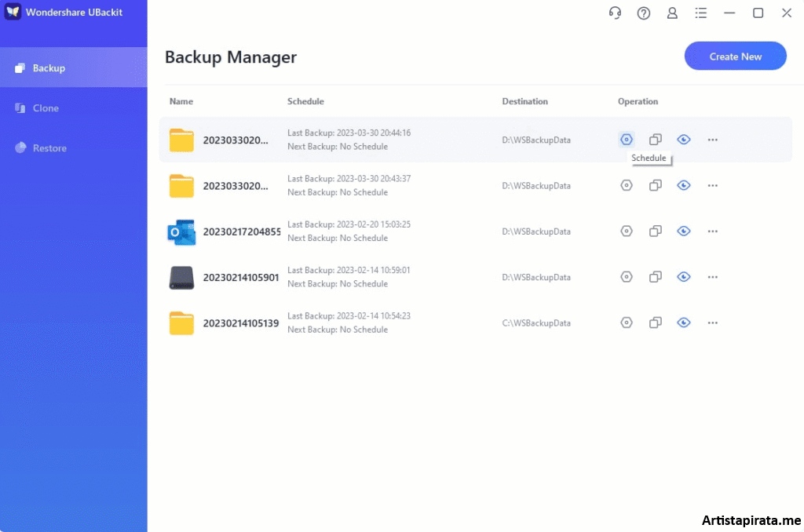This screenshot has width=804, height=532.
Task: Open more options for backup 20230214105139
Action: tap(712, 322)
